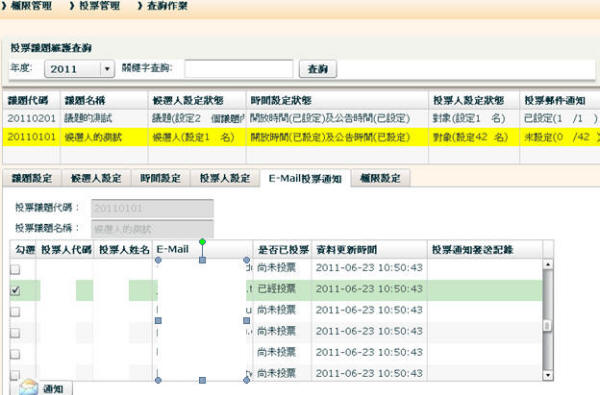Click the 已設定(1 /1) mail notice cell

coord(559,118)
